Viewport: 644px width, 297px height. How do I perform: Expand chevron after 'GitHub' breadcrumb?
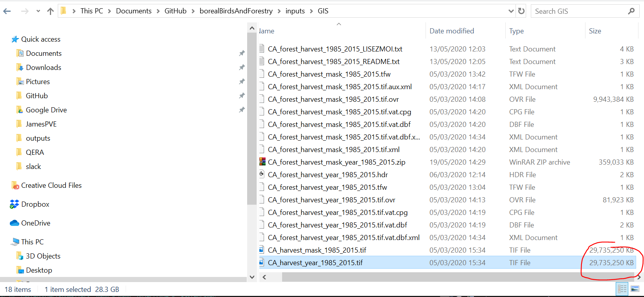(193, 11)
